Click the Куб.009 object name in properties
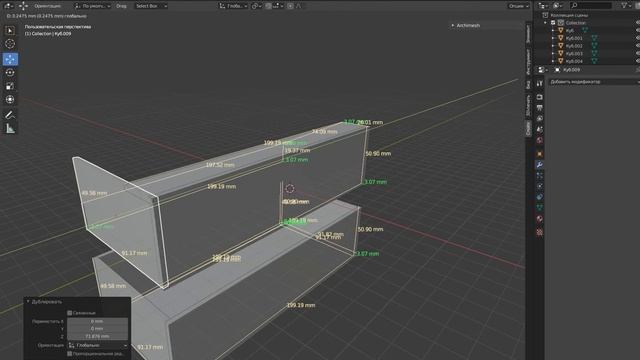Image resolution: width=640 pixels, height=360 pixels. [571, 70]
